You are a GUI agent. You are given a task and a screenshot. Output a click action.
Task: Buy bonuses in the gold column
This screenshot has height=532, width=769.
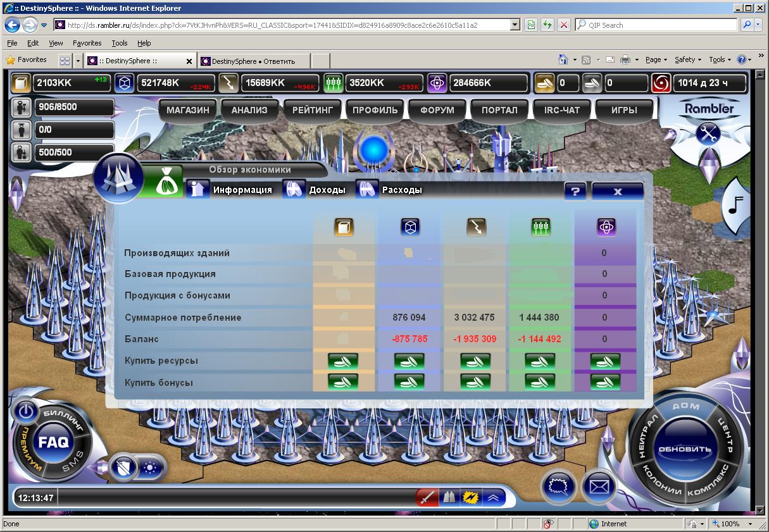(x=343, y=383)
